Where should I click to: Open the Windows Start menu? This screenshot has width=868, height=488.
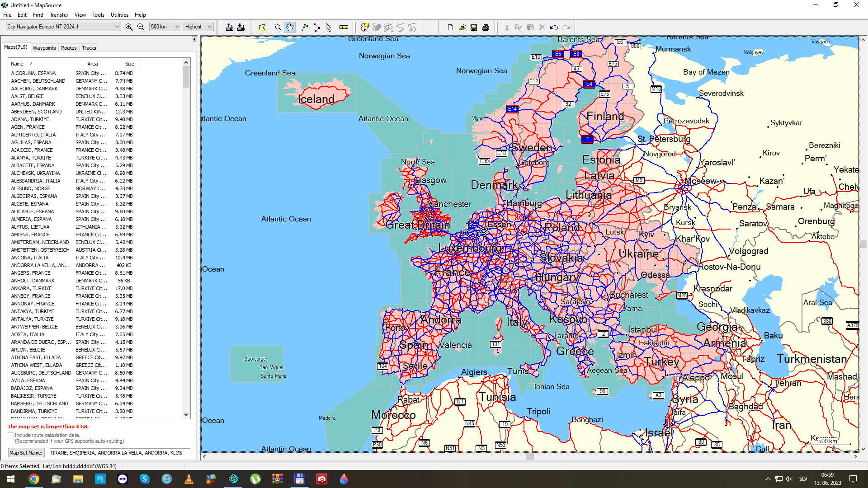click(11, 479)
